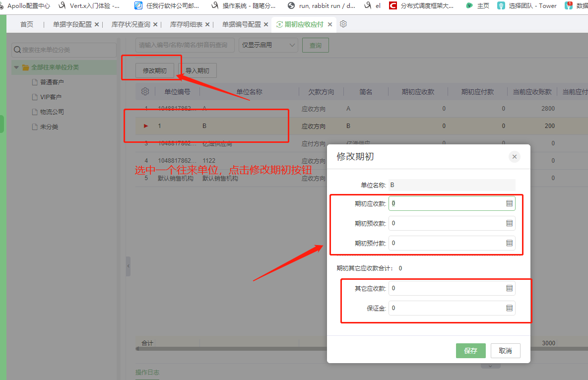Open calculator icon for 期初应收款 field
Image resolution: width=588 pixels, height=380 pixels.
(509, 203)
